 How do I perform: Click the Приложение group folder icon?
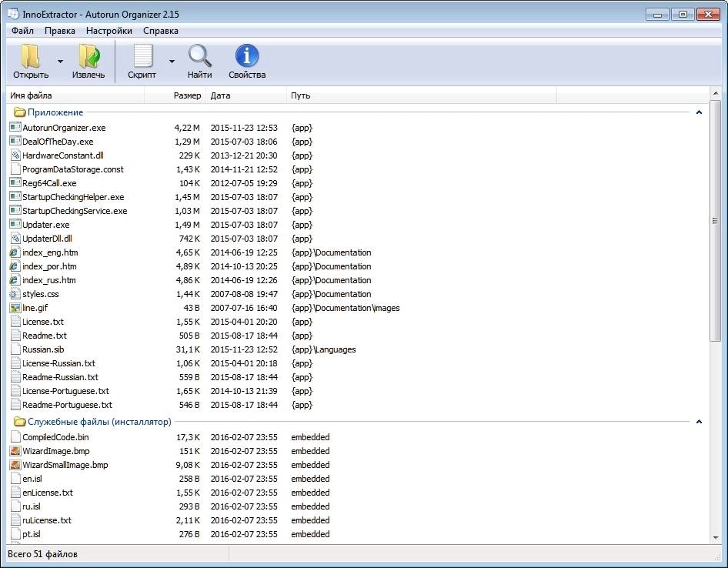(x=19, y=112)
